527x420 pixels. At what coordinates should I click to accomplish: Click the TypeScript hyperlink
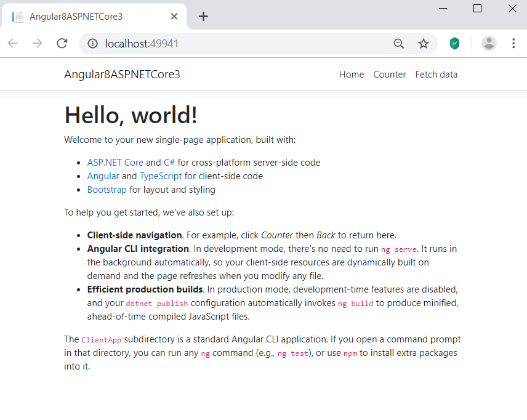(x=161, y=176)
